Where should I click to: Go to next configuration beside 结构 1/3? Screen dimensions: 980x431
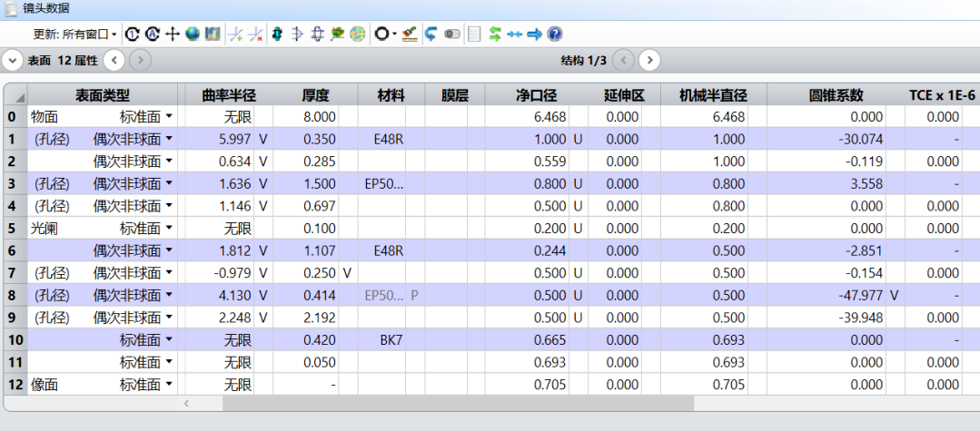tap(648, 61)
